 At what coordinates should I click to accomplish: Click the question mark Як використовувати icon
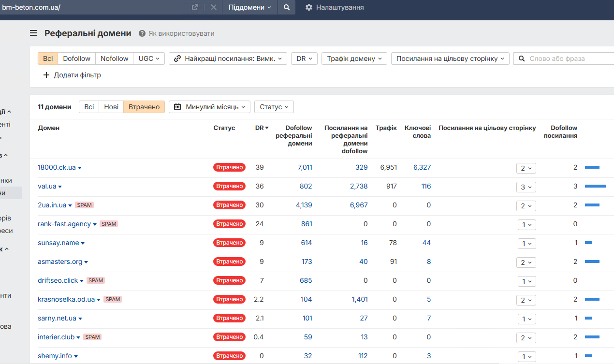(142, 33)
